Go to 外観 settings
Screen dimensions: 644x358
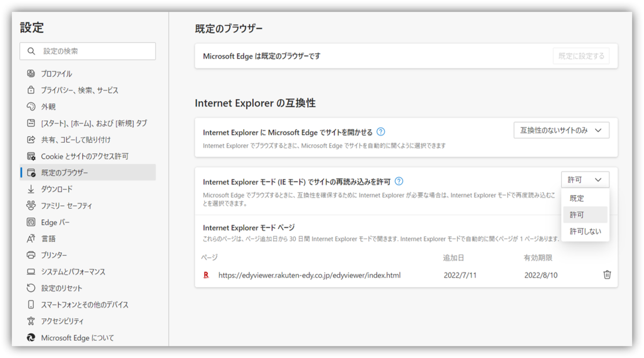click(x=88, y=107)
